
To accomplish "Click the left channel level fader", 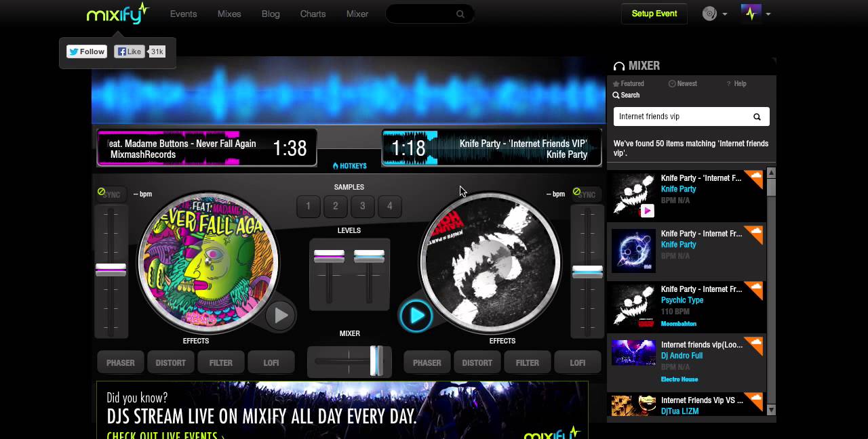I will (329, 257).
